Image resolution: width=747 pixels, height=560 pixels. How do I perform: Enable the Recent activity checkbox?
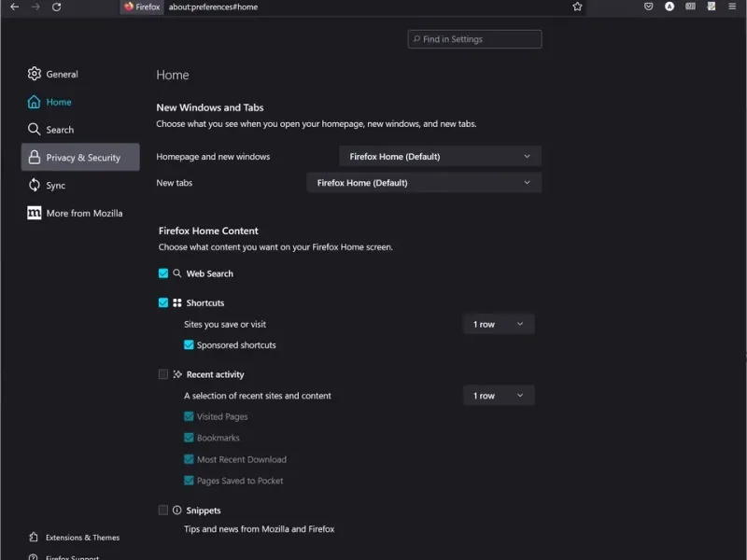(163, 374)
